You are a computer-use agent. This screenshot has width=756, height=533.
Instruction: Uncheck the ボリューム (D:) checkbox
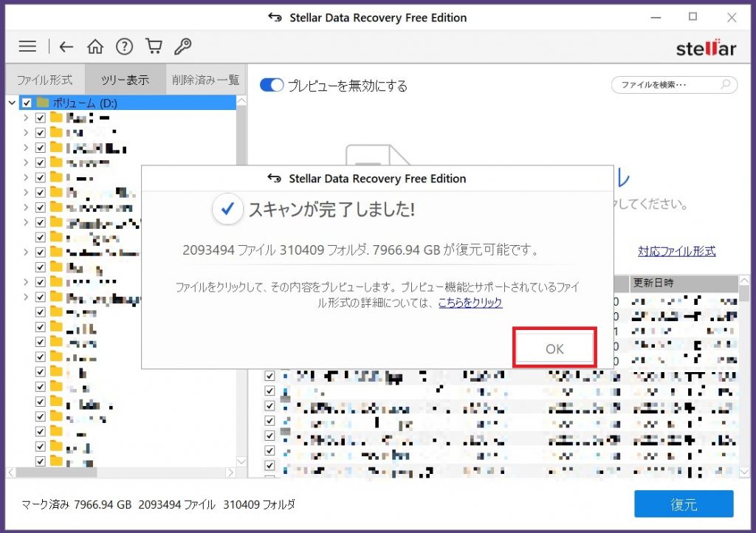click(27, 103)
